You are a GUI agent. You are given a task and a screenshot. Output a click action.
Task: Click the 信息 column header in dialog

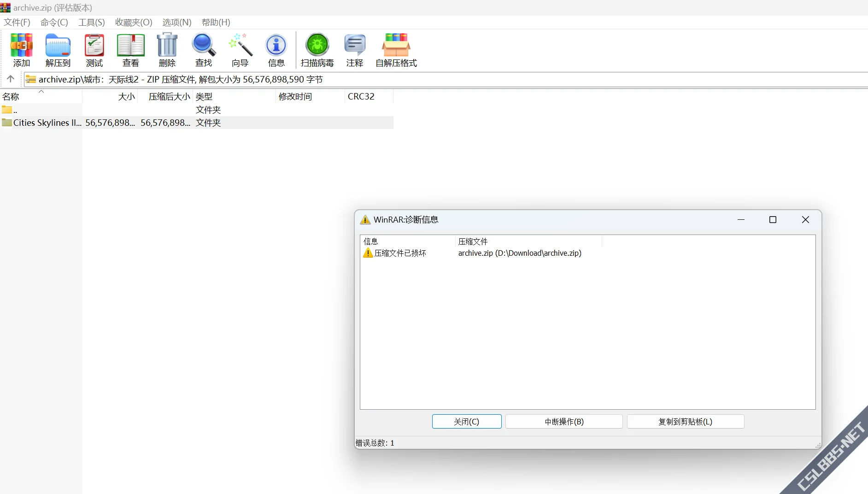[408, 241]
